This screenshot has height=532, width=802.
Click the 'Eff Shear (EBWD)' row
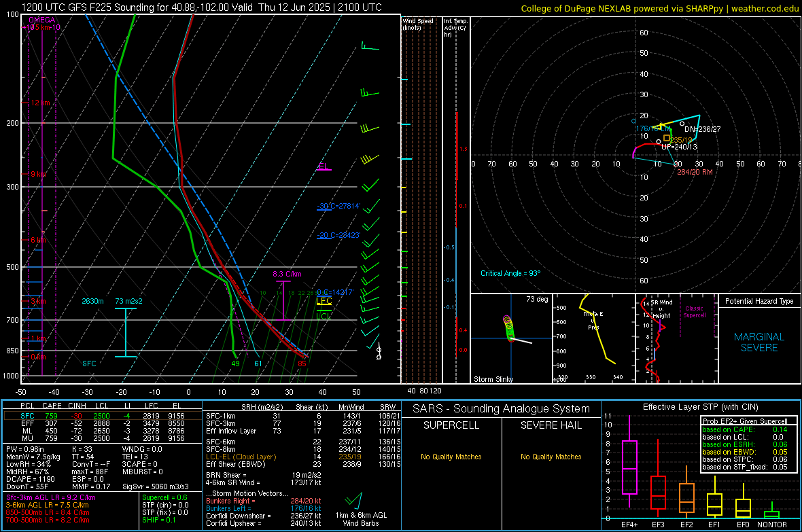pos(303,465)
